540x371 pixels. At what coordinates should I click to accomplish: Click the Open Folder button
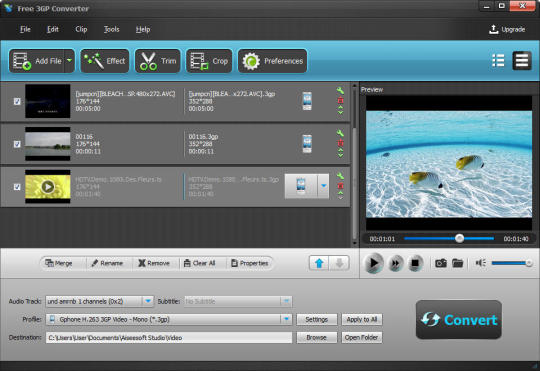362,338
